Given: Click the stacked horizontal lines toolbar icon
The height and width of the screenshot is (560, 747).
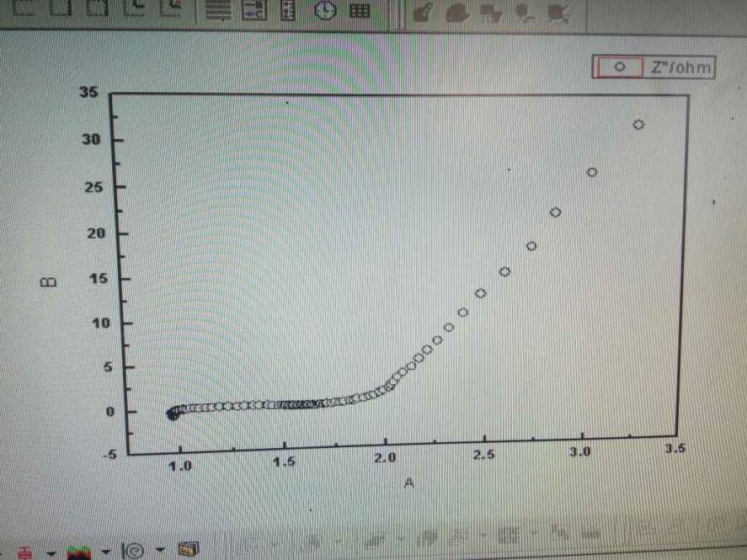Looking at the screenshot, I should pyautogui.click(x=218, y=11).
